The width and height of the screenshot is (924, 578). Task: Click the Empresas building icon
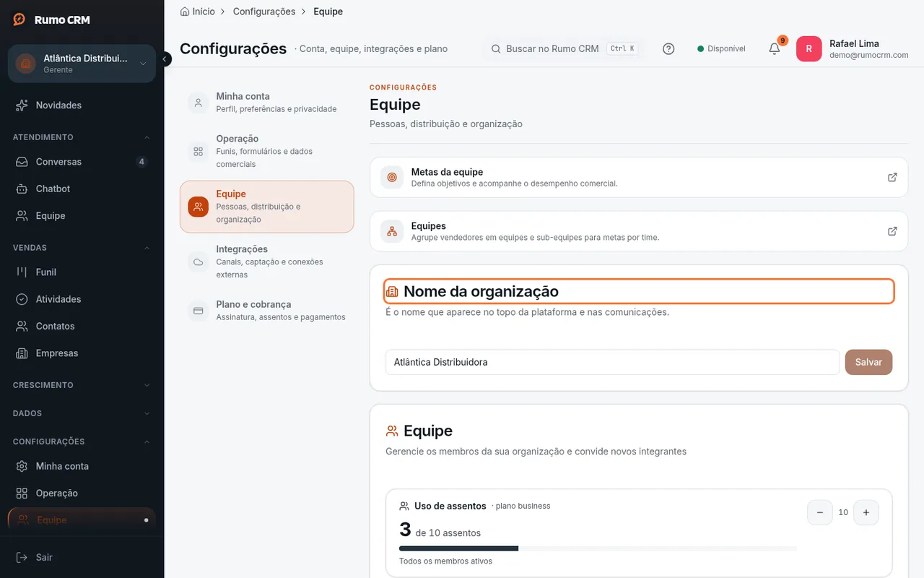click(22, 353)
